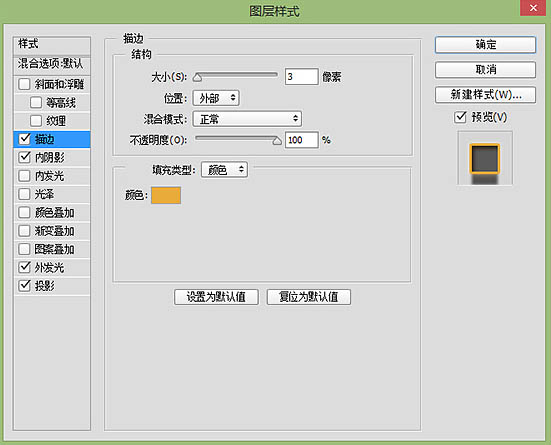Viewport: 551px width, 445px height.
Task: Select the 投影 style row
Action: click(x=52, y=286)
